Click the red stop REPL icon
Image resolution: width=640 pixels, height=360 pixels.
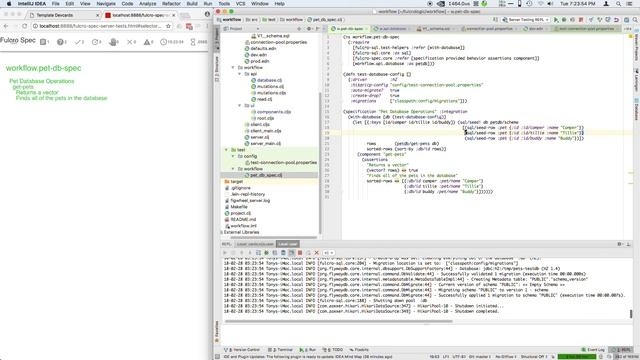pyautogui.click(x=300, y=253)
